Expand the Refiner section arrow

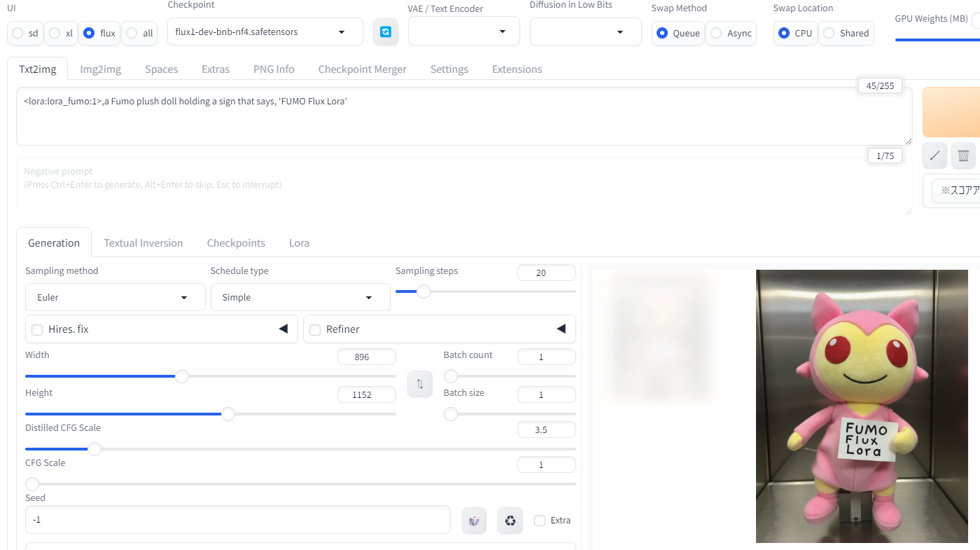[561, 329]
